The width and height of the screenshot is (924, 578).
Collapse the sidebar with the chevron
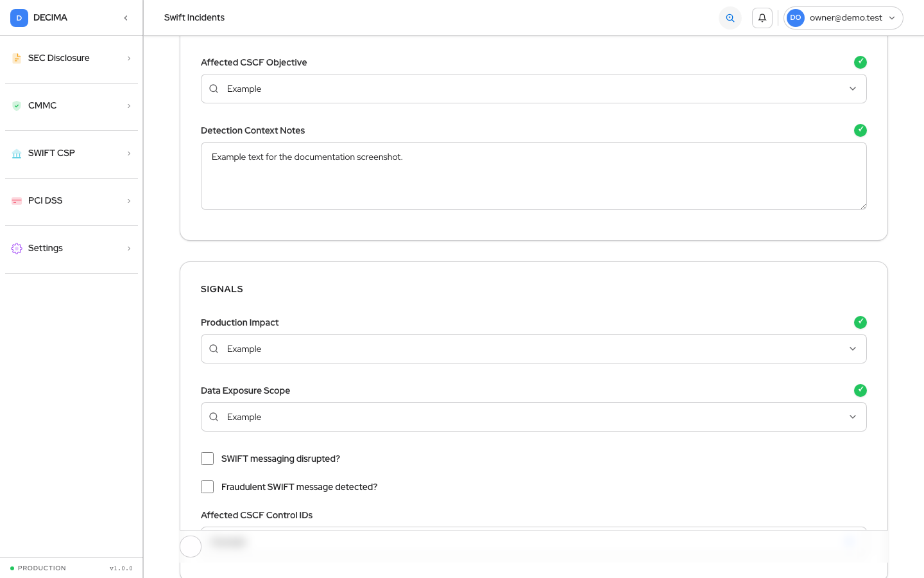coord(126,18)
